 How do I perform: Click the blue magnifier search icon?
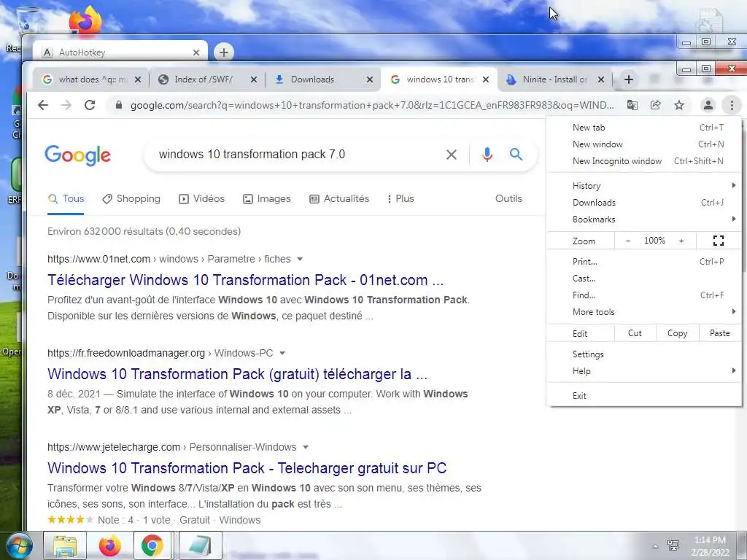516,155
